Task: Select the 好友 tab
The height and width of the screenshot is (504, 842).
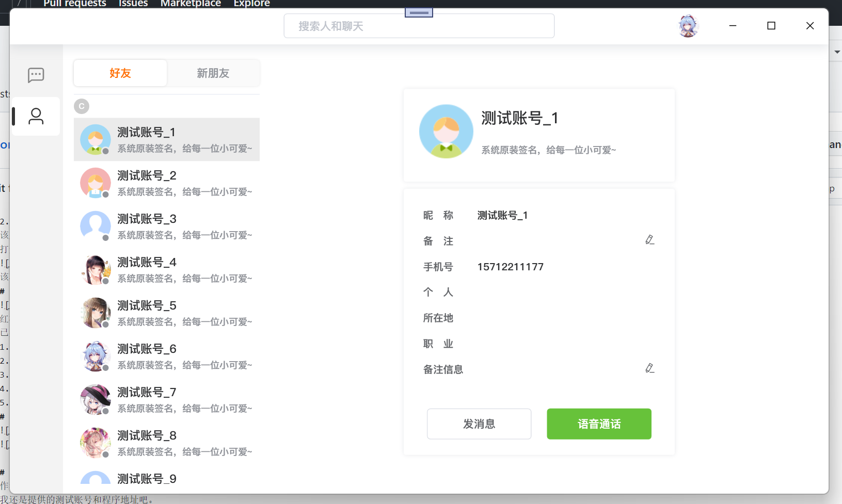Action: [120, 73]
